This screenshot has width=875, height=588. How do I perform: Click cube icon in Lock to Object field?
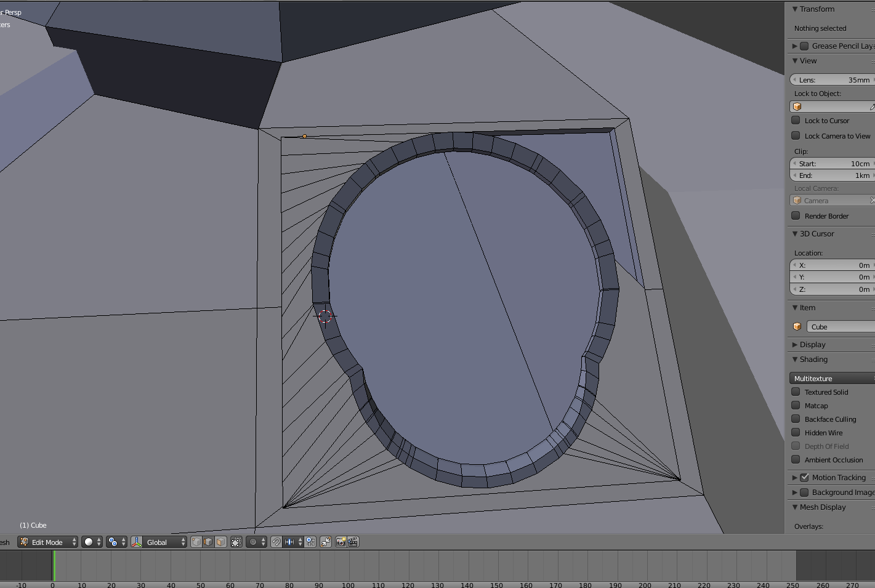pyautogui.click(x=797, y=107)
